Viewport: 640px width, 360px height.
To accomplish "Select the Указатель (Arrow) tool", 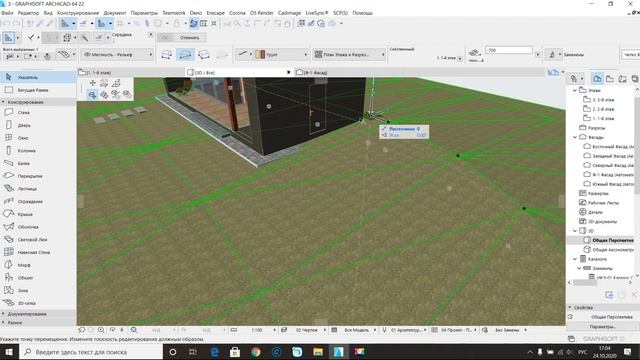I will point(38,77).
